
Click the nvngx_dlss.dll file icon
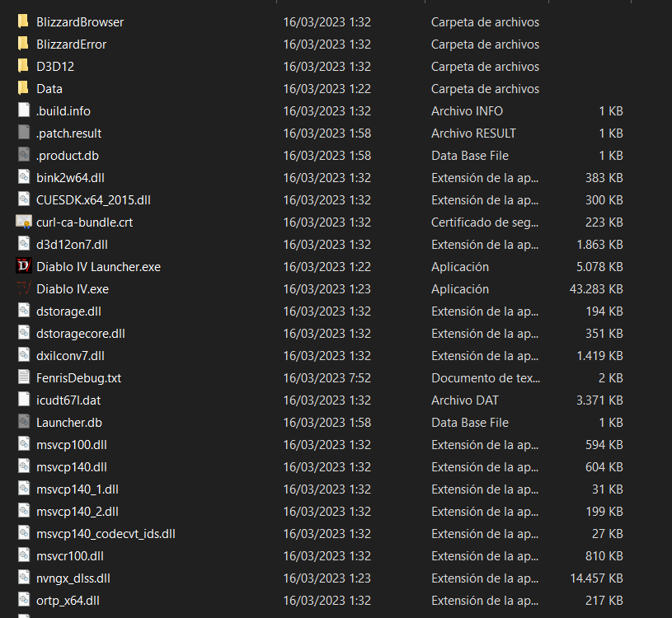coord(24,578)
